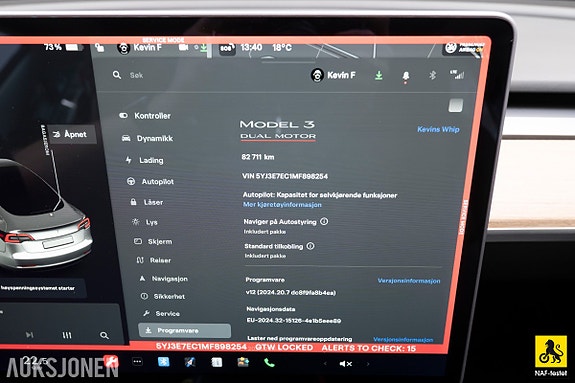The image size is (575, 383).
Task: Tap the Åpnet trunk button
Action: point(72,134)
